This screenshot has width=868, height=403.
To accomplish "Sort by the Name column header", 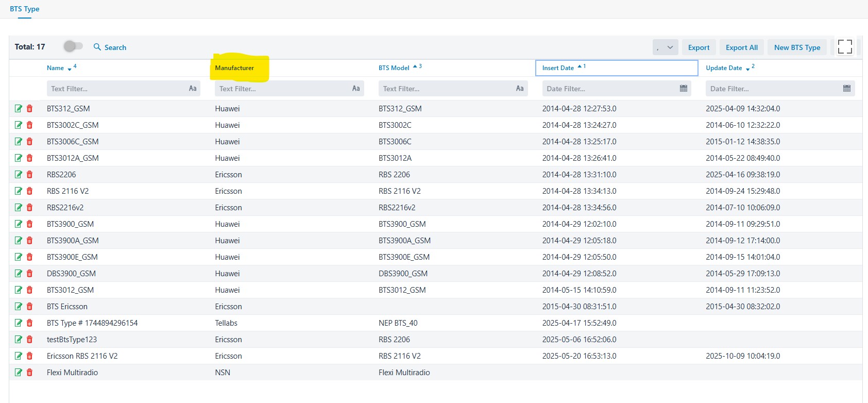I will [56, 68].
